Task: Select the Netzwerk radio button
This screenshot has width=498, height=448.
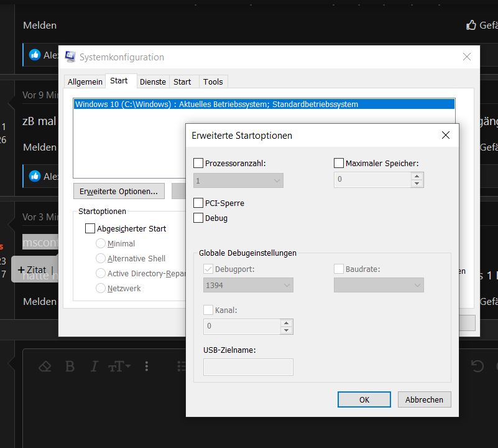Action: coord(100,288)
